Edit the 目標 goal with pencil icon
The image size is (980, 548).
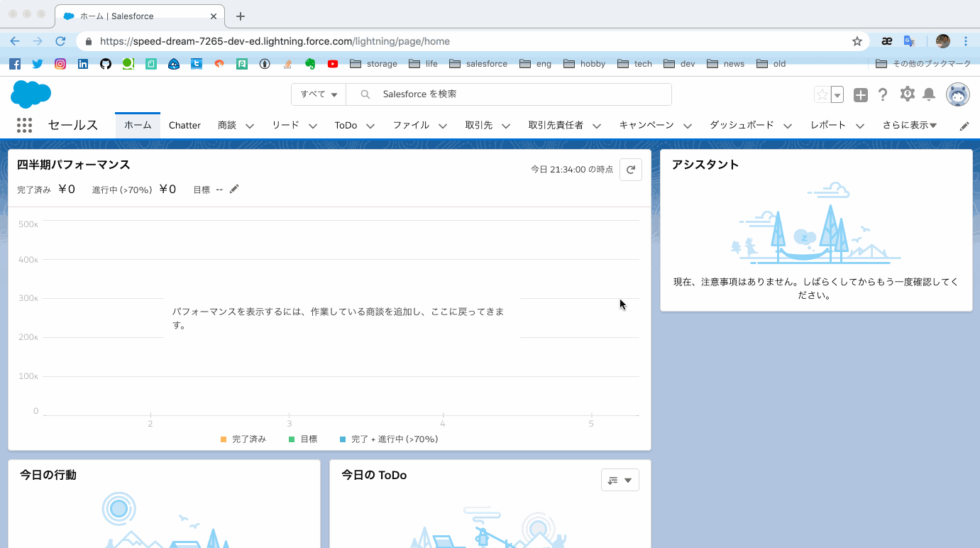(x=234, y=189)
